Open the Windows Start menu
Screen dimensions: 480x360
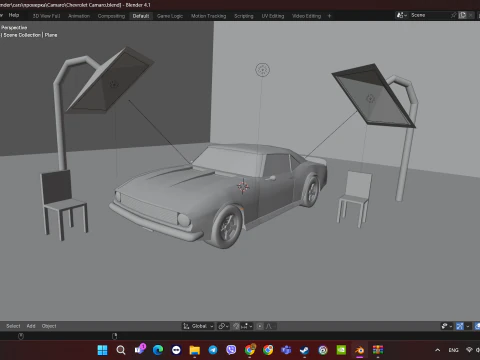tap(102, 350)
